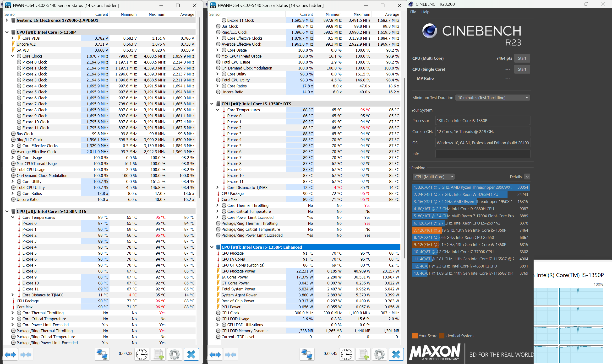Viewport: 612px width, 364px height.
Task: Click the Cinebench R23 sphere logo
Action: point(430,31)
